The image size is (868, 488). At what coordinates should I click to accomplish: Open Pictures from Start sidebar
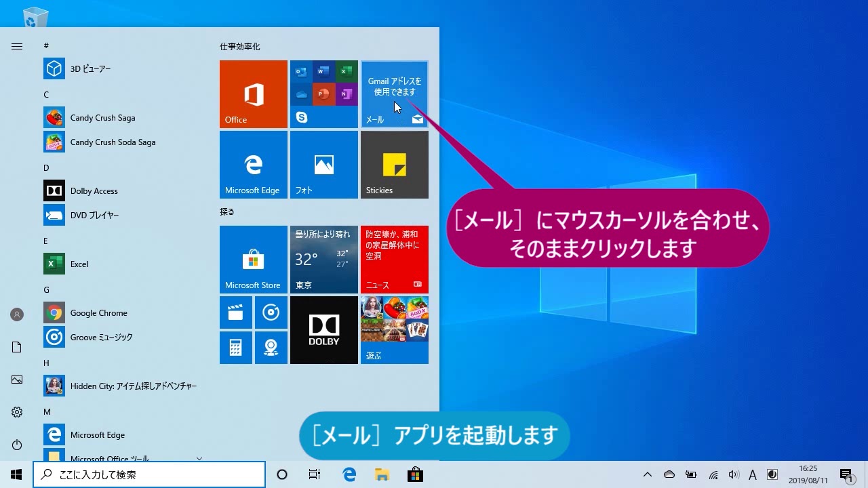point(17,380)
